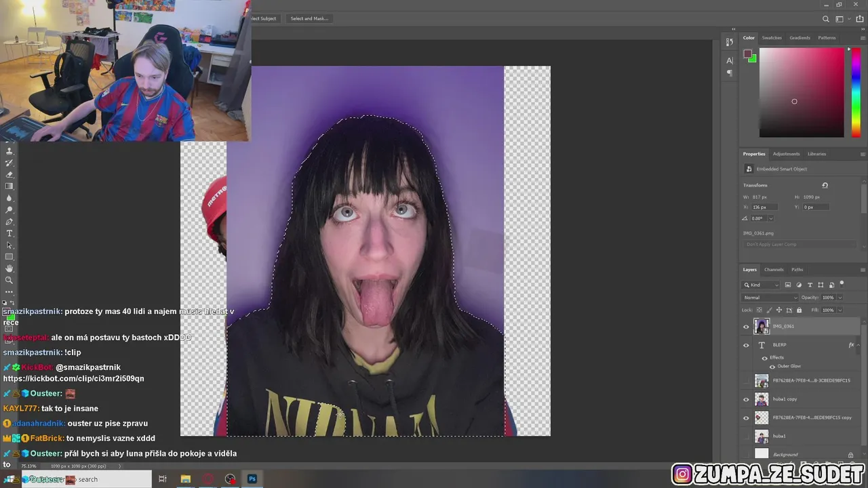Click the reset transform icon in Properties
Screen dimensions: 868x488
tap(825, 185)
